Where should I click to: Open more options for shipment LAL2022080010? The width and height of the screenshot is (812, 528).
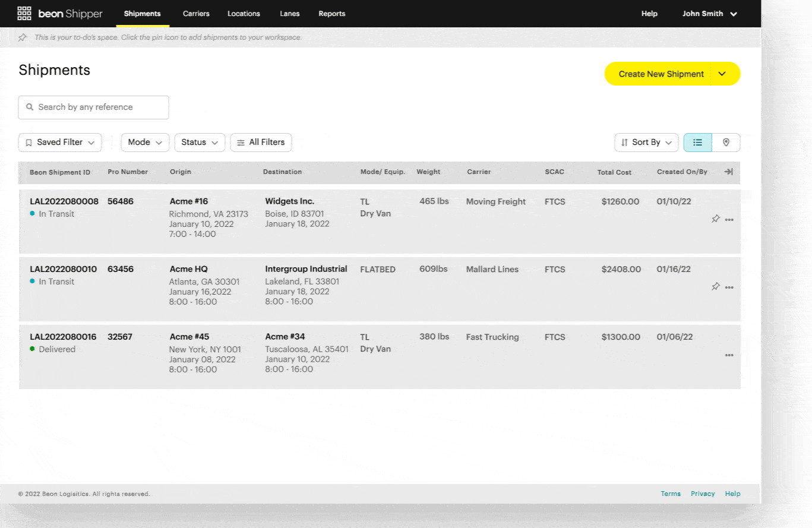pyautogui.click(x=729, y=287)
